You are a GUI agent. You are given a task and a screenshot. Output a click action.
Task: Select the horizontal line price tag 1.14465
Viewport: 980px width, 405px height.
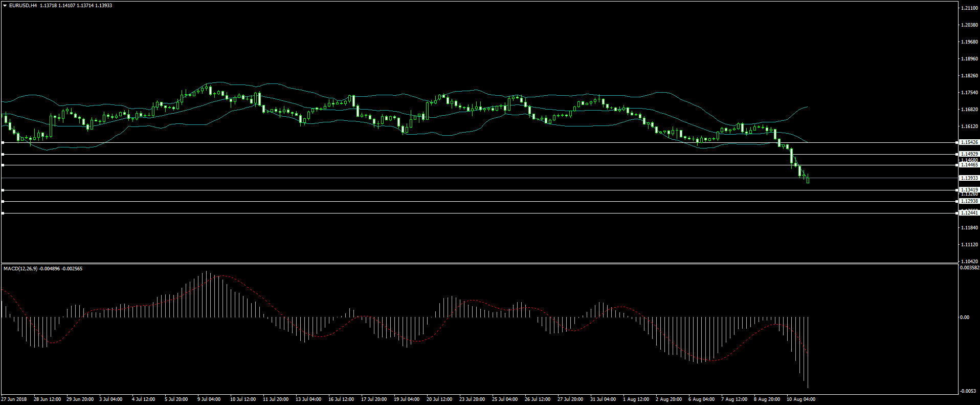[x=969, y=165]
